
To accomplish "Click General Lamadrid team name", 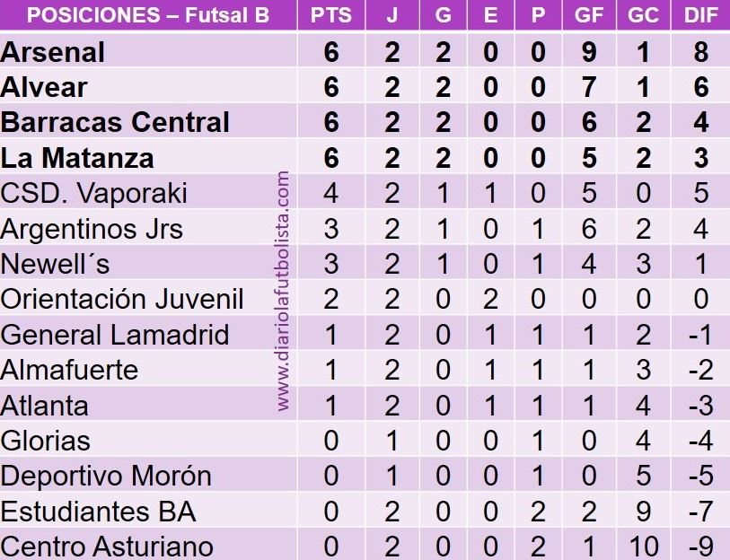I will tap(115, 335).
